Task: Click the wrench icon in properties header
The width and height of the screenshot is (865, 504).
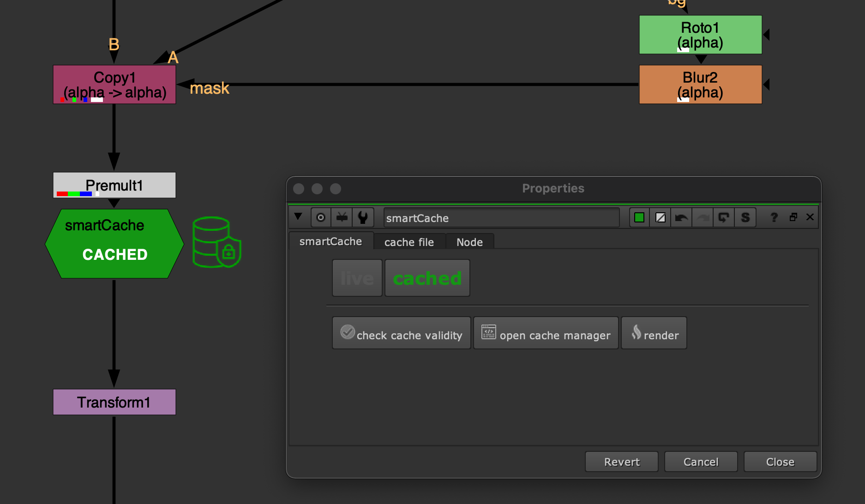Action: [363, 217]
